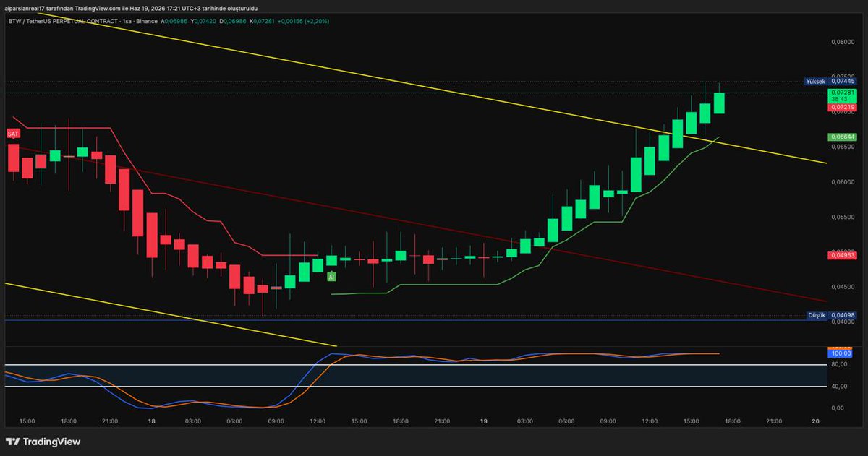868x456 pixels.
Task: Click the 0,05500 price axis tick
Action: coord(843,217)
